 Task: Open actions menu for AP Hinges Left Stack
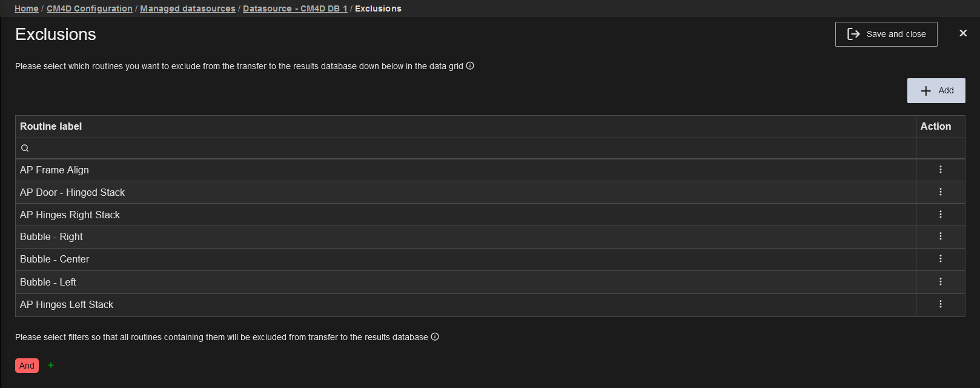(940, 304)
